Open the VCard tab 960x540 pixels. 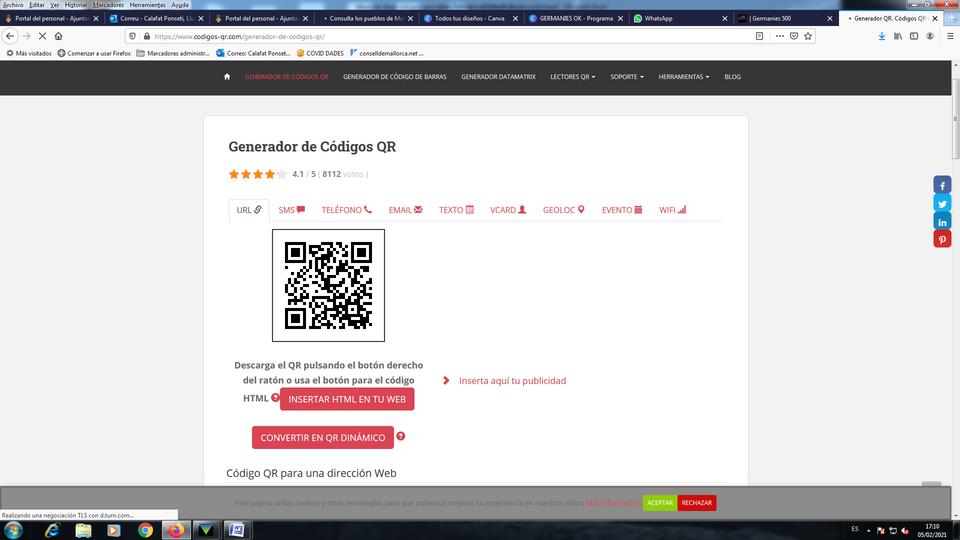(508, 210)
